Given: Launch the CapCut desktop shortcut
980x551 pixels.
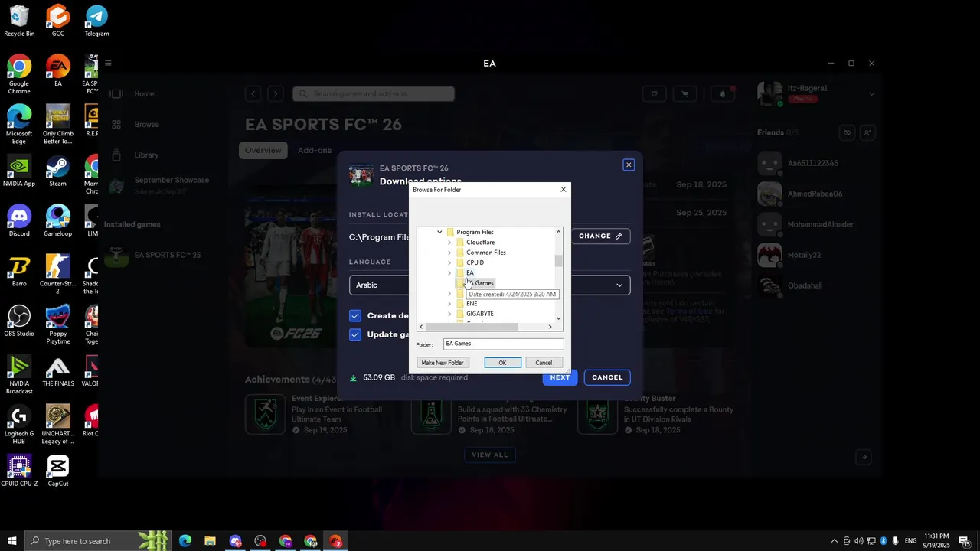Looking at the screenshot, I should [58, 471].
